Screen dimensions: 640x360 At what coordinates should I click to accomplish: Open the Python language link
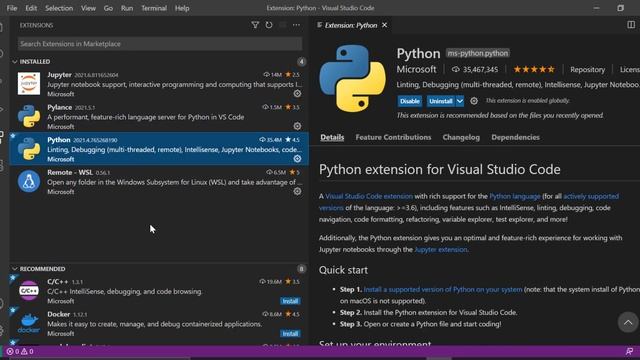pos(515,196)
